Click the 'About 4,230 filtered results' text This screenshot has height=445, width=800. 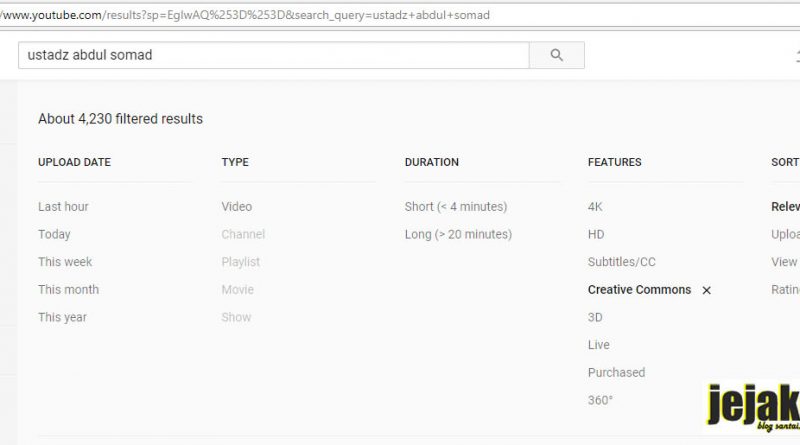pyautogui.click(x=120, y=119)
